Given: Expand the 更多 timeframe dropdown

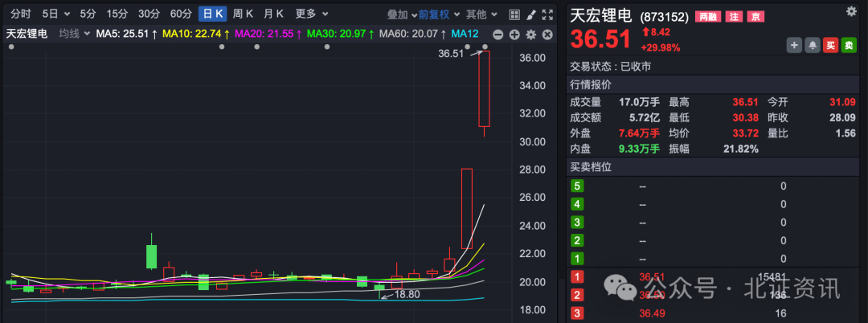Looking at the screenshot, I should pyautogui.click(x=311, y=14).
